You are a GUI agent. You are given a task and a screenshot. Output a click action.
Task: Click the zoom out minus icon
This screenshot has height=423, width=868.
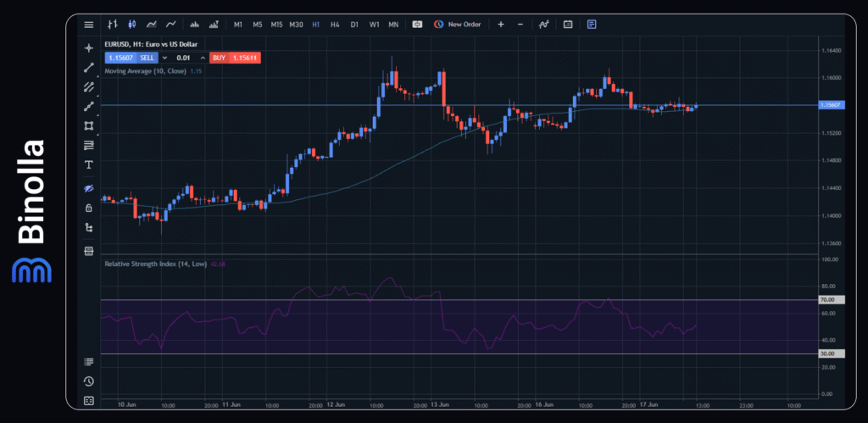pos(520,25)
